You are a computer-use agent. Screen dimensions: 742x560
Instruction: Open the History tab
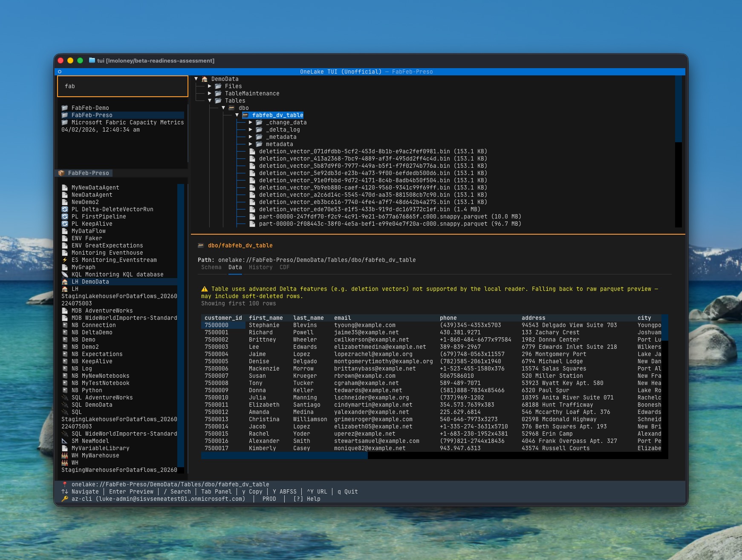click(x=260, y=267)
